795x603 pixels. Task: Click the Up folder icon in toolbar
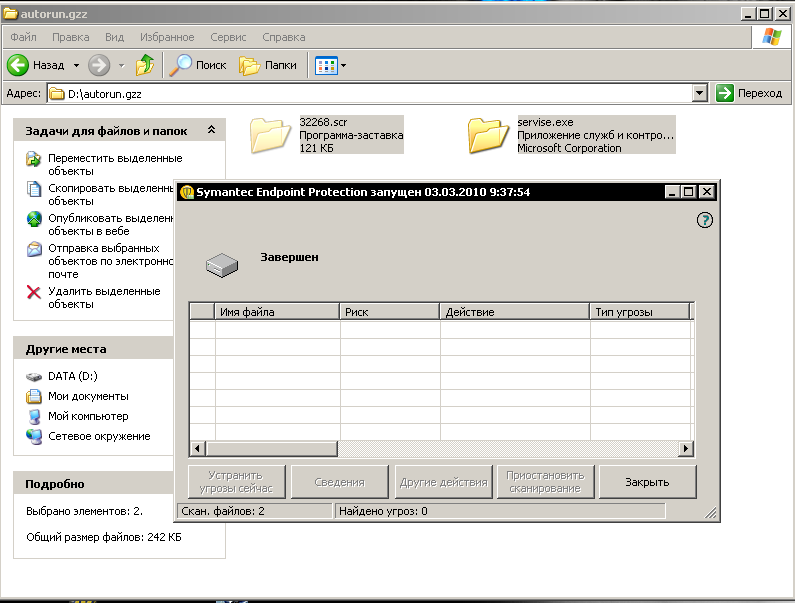(x=145, y=65)
